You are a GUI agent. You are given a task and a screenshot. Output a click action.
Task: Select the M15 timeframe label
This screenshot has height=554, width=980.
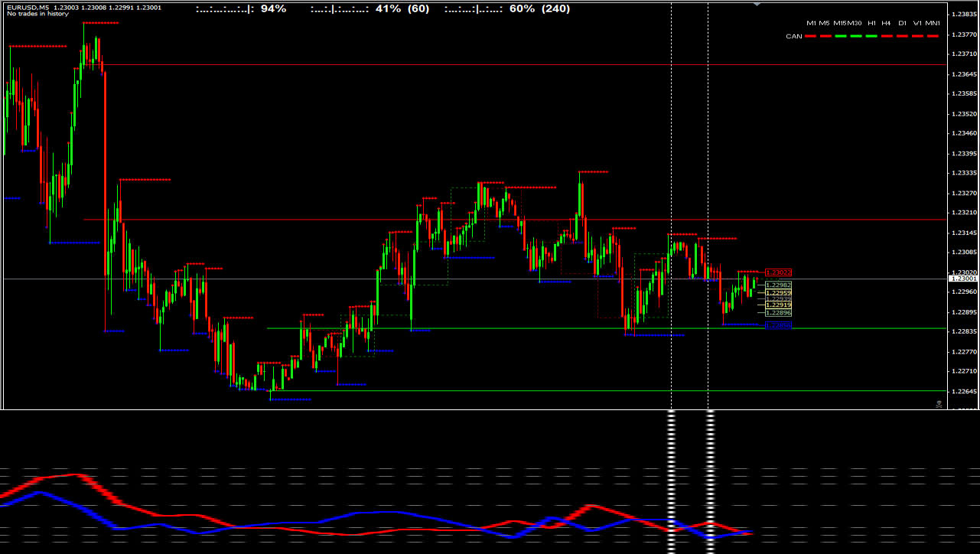[840, 23]
